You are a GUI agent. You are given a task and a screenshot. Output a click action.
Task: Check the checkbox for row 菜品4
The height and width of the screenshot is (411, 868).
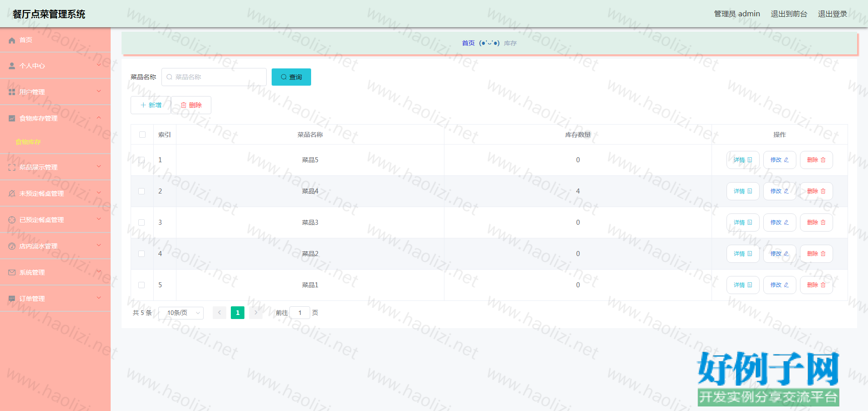pos(141,191)
